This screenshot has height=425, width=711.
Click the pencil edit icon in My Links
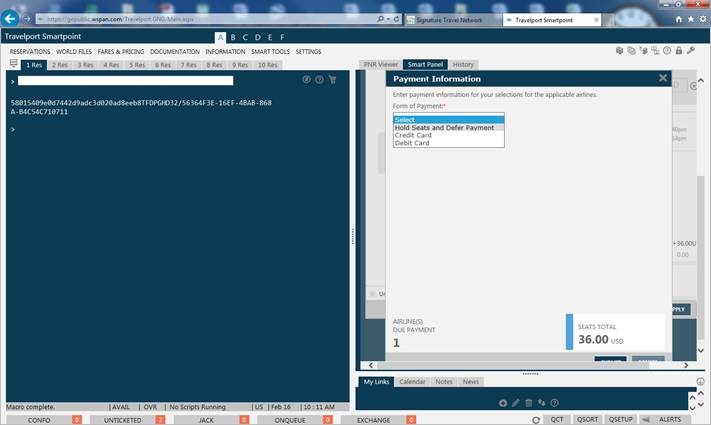[516, 403]
